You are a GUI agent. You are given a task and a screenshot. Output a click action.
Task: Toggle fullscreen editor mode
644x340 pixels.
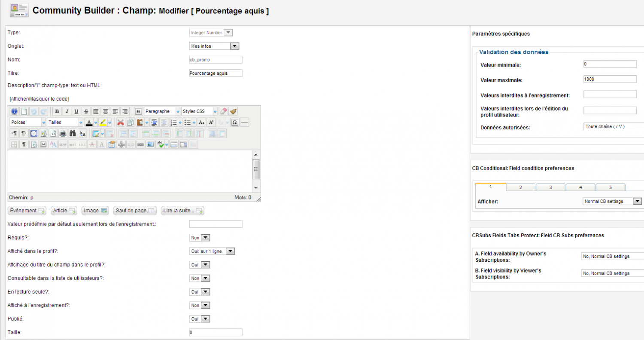click(x=33, y=133)
